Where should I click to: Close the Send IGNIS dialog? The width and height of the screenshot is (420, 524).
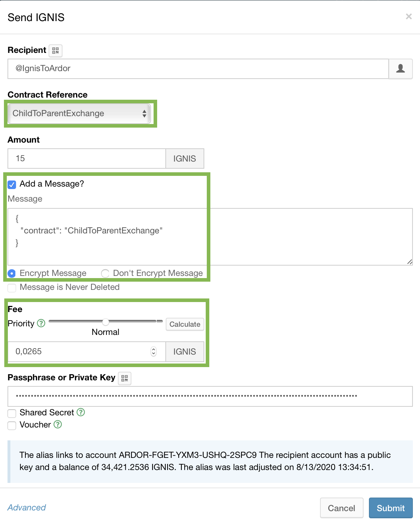pyautogui.click(x=409, y=16)
